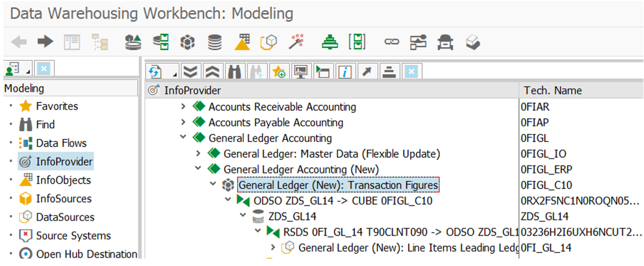Select ZDS_GL14 DataStore tree row
This screenshot has width=644, height=266.
[292, 216]
